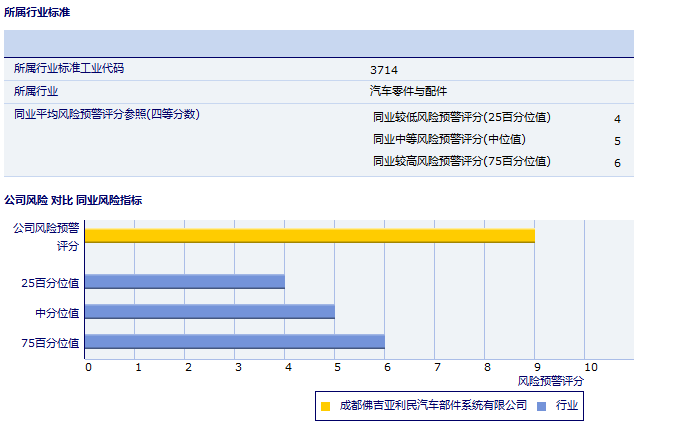The image size is (676, 431).
Task: Select the 同业平均风险预警评分参照 row label
Action: 107,115
